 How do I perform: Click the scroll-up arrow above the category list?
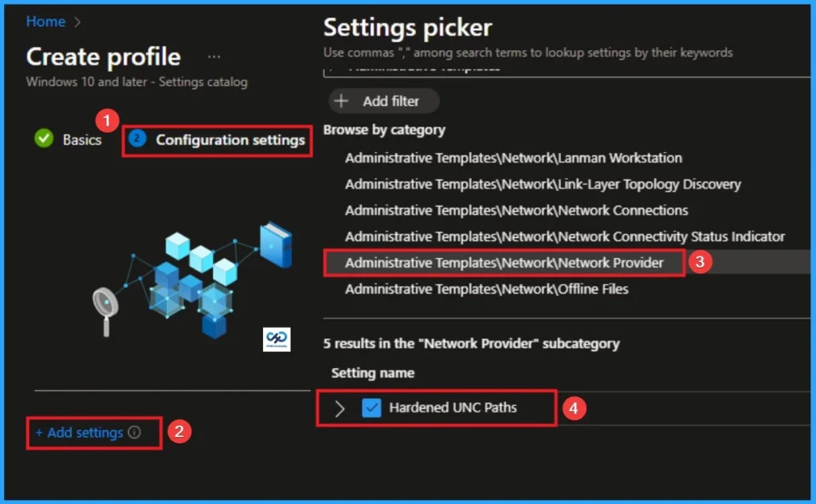(329, 70)
